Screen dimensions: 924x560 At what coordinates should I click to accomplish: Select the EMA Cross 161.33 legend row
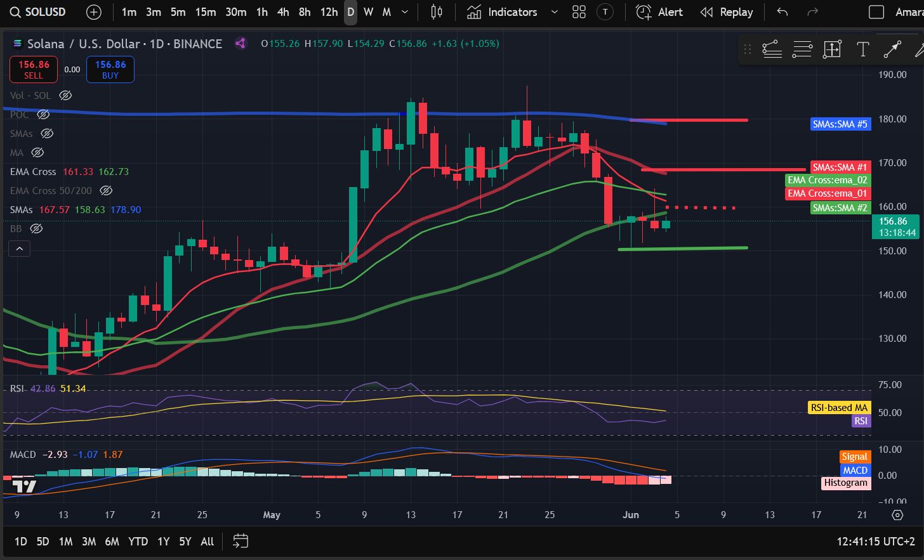[70, 171]
